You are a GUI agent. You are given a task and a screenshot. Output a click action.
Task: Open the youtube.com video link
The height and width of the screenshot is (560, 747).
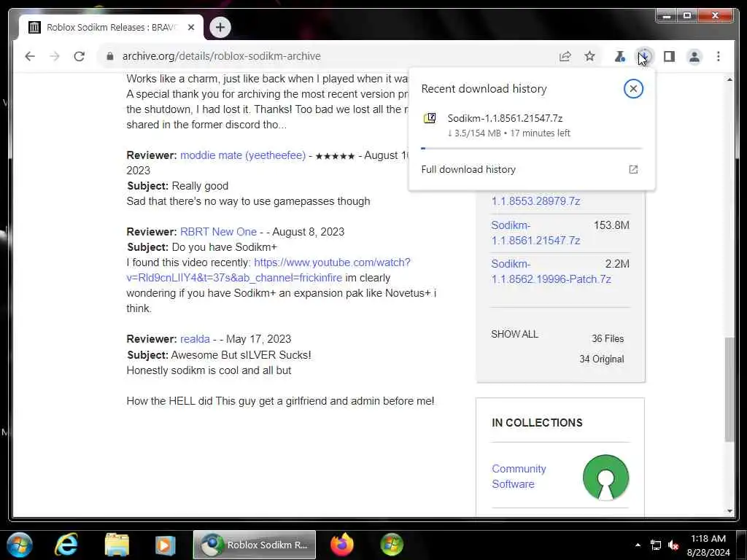[x=268, y=270]
